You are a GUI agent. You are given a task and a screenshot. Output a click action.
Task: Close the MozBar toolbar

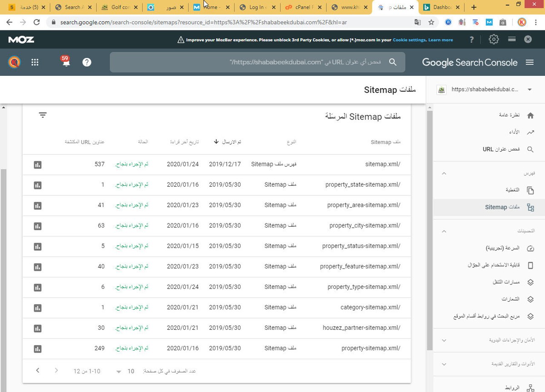coord(528,40)
